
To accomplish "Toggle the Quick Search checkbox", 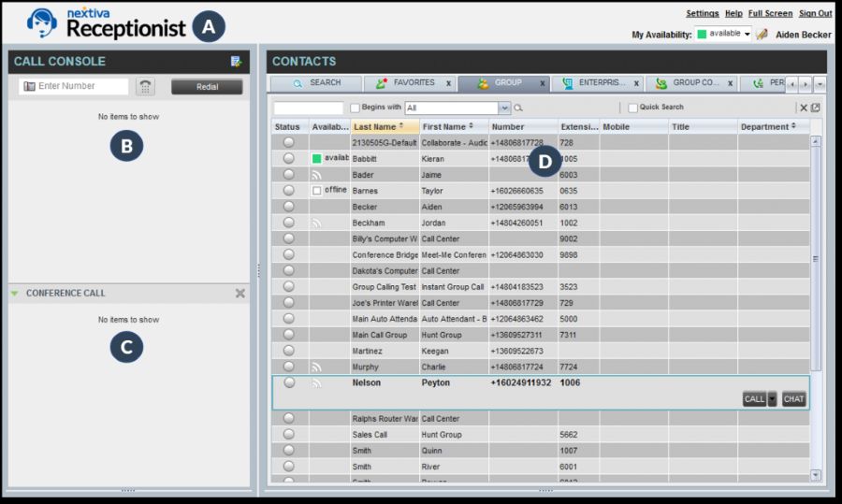I will coord(633,108).
